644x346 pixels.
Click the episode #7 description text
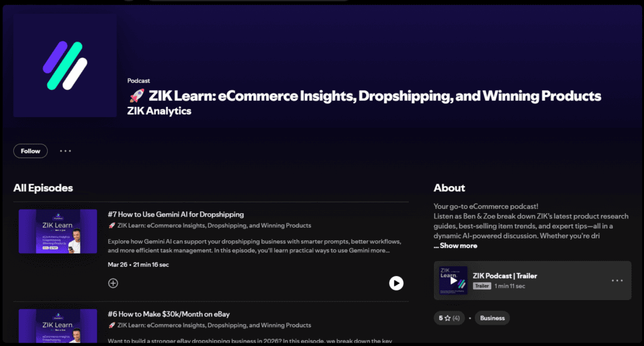tap(254, 246)
